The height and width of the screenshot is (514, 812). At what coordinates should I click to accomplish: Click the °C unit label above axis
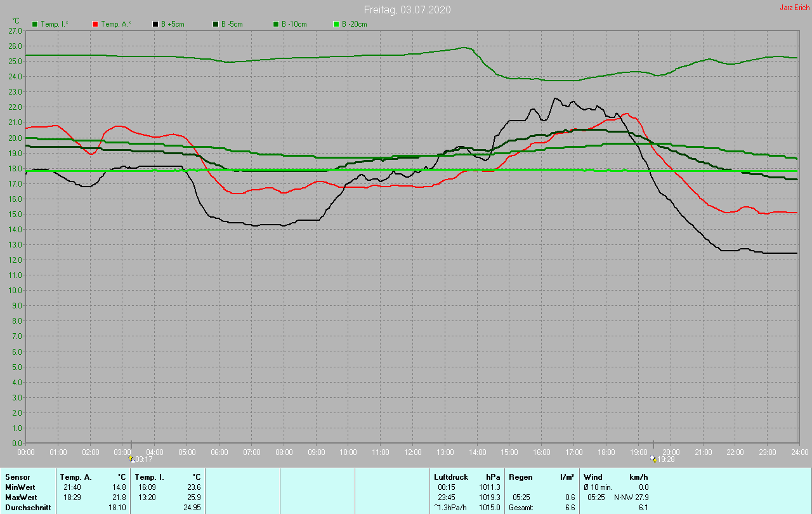(16, 21)
